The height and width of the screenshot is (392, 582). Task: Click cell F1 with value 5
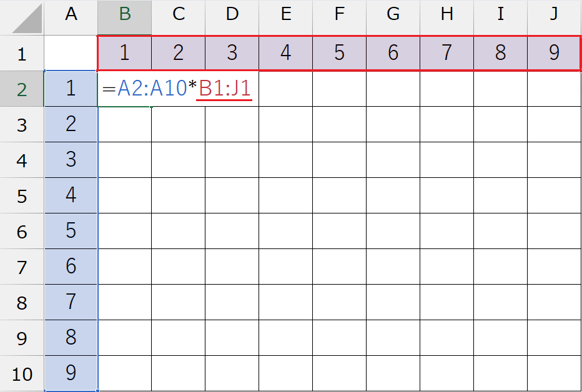tap(339, 53)
